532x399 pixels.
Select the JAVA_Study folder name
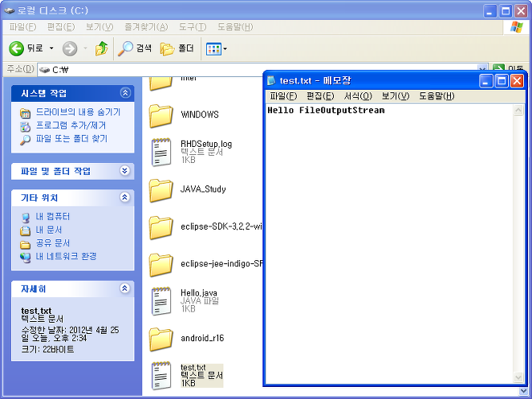coord(203,189)
